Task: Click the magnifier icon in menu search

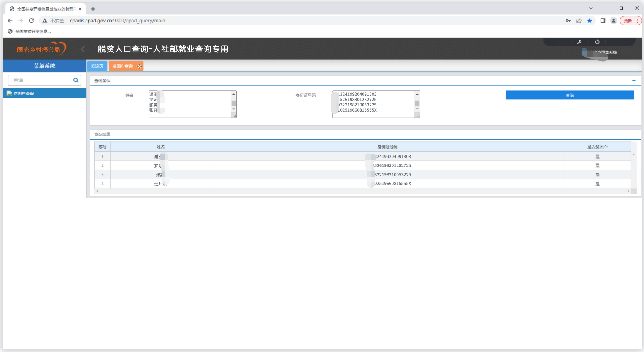Action: click(76, 80)
